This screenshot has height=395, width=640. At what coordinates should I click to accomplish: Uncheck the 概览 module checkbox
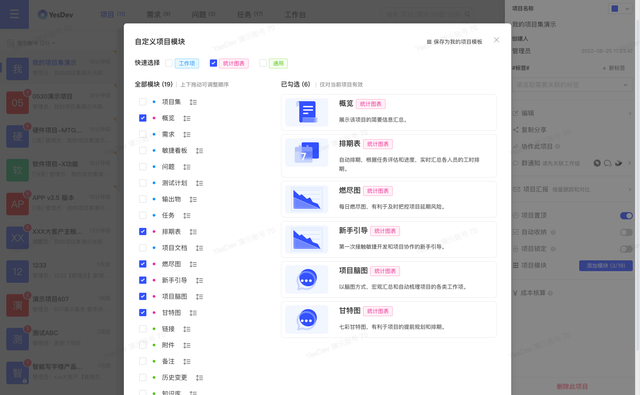click(142, 118)
